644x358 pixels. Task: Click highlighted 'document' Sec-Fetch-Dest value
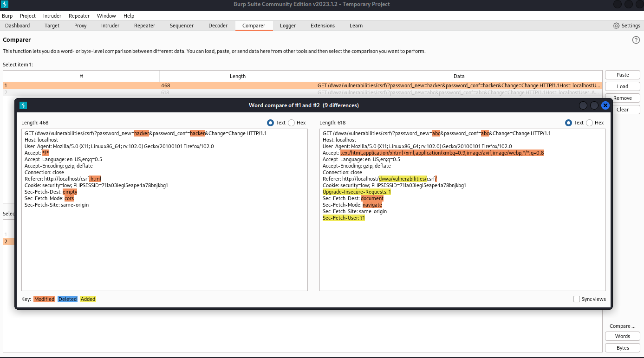coord(372,198)
